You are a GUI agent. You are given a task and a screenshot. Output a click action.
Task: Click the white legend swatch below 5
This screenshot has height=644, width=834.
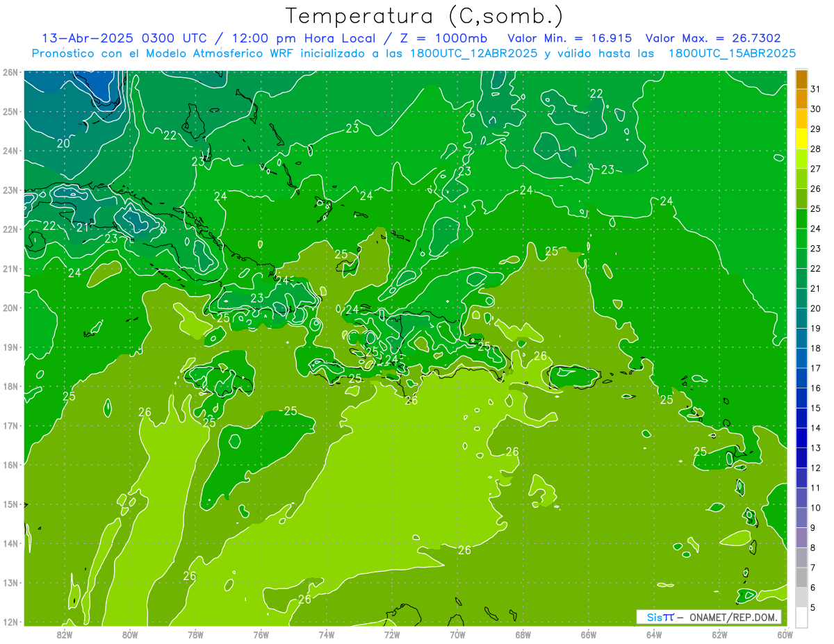click(801, 618)
